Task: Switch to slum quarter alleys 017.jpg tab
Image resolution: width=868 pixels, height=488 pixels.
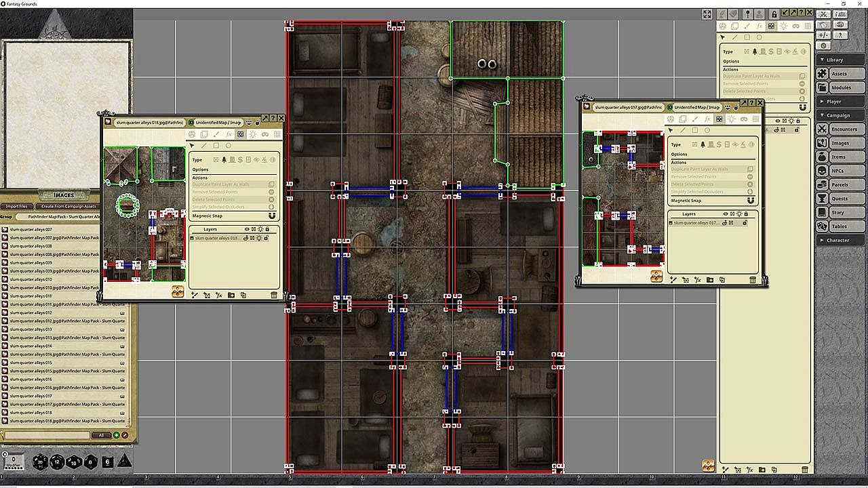Action: (628, 107)
